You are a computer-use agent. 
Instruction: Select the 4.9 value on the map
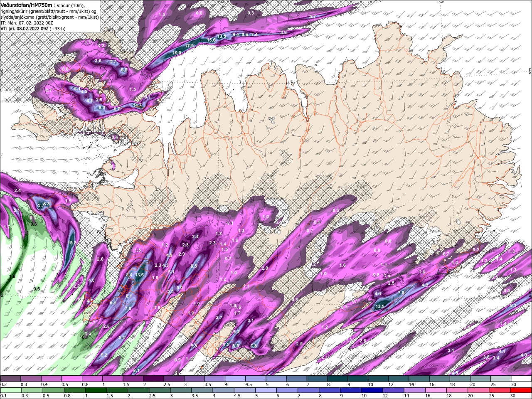(169, 256)
